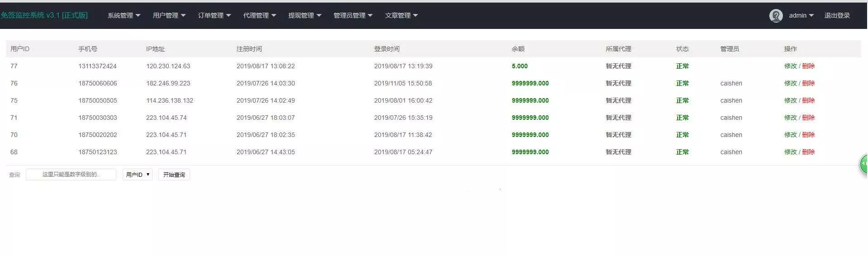Click 删除 for user ID 77
The width and height of the screenshot is (868, 255).
tap(809, 66)
